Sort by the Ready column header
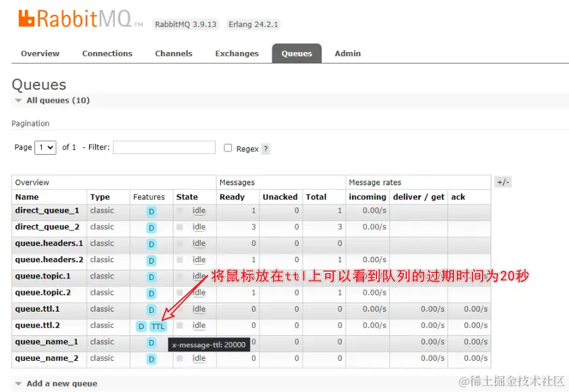 coord(232,197)
